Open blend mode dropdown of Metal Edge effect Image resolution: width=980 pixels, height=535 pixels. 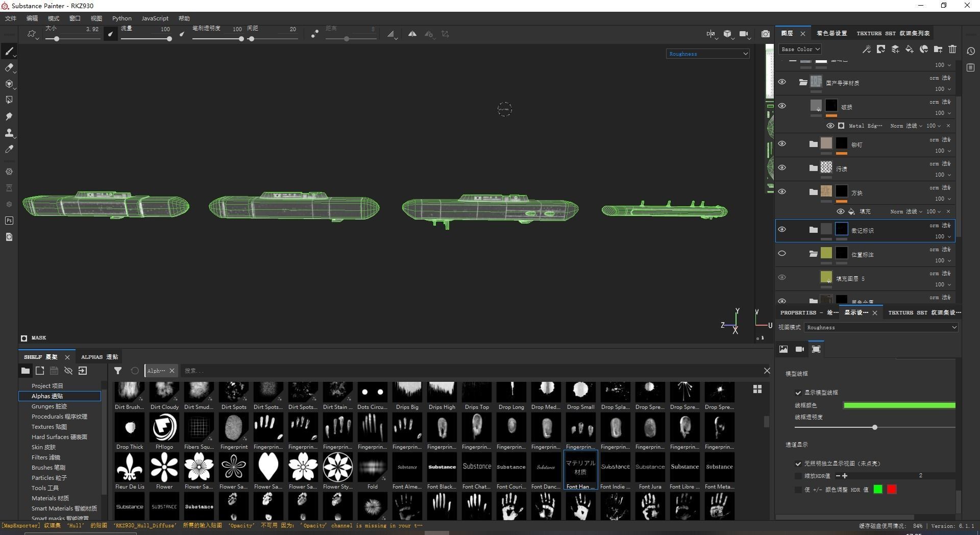906,126
